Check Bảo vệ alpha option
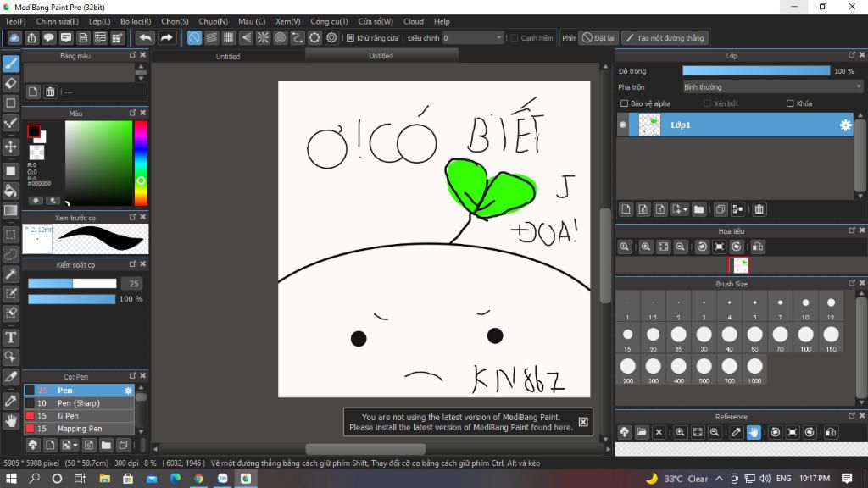Viewport: 868px width, 488px height. [624, 103]
